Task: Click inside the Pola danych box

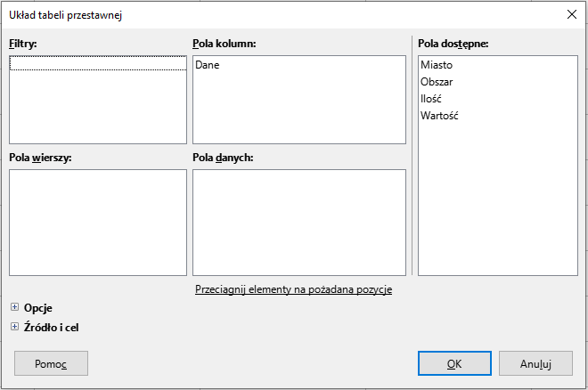Action: [298, 223]
